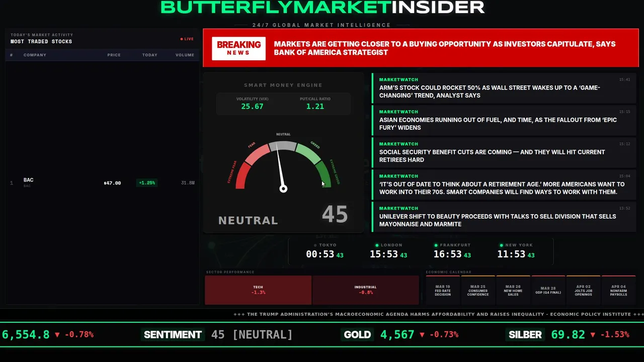Open the Mar 28 GDP (Q4 Final) event
Viewport: 644px width, 362px height.
(548, 290)
